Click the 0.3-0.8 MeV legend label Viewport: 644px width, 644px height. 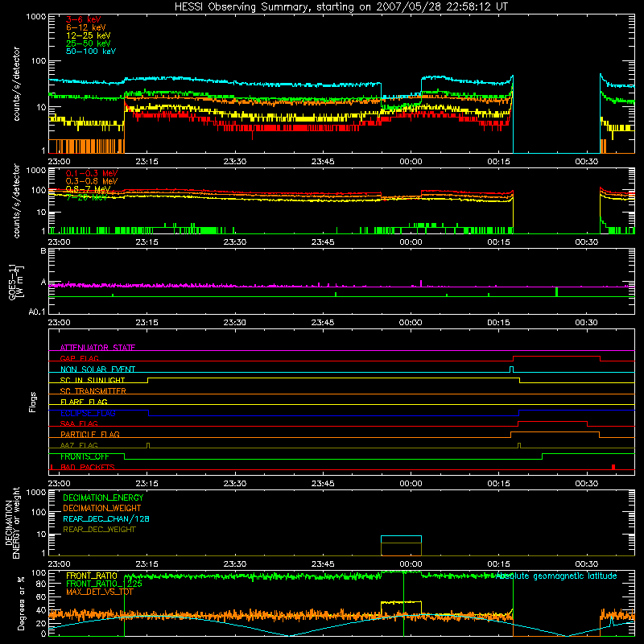[x=92, y=181]
